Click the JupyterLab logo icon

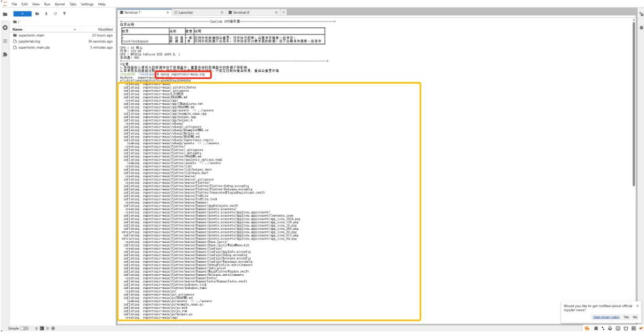pos(5,4)
